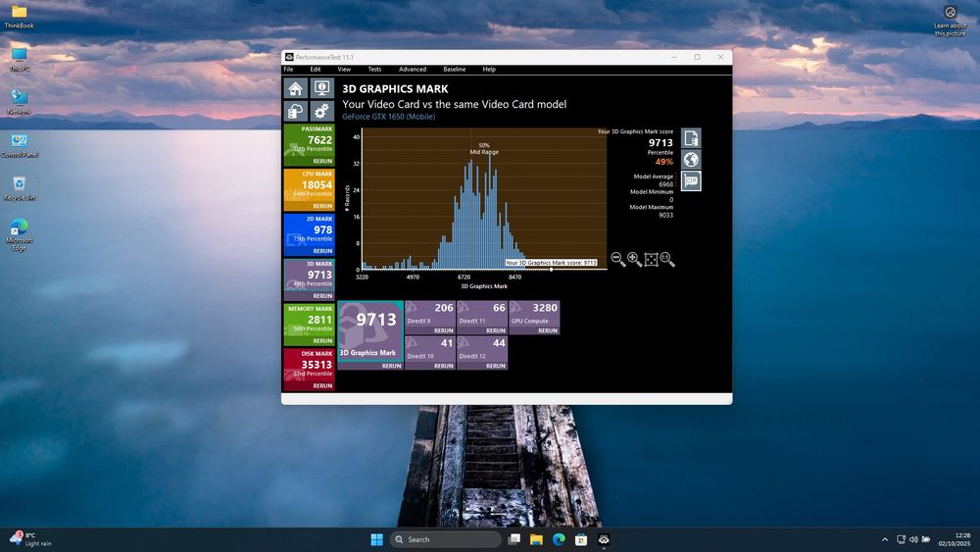Click Learn about this picture icon
The height and width of the screenshot is (552, 980).
(x=950, y=21)
